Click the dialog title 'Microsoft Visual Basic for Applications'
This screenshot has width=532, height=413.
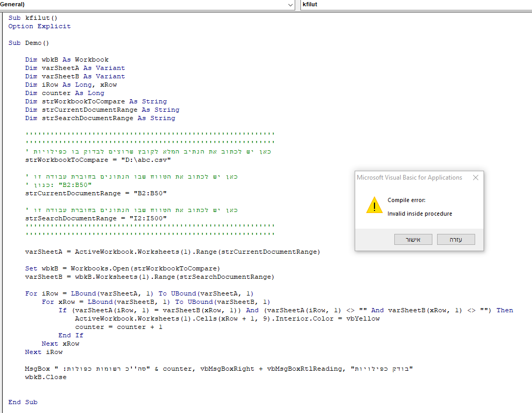point(409,178)
